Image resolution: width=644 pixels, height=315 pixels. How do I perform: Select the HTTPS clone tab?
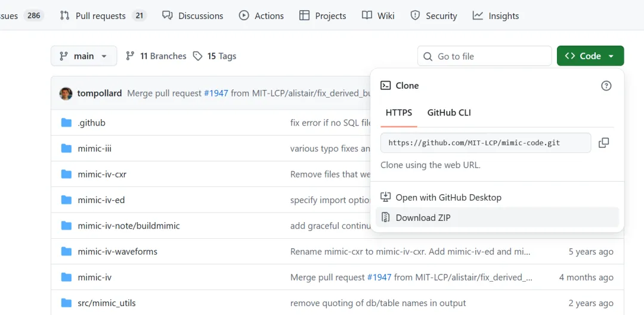pos(398,113)
